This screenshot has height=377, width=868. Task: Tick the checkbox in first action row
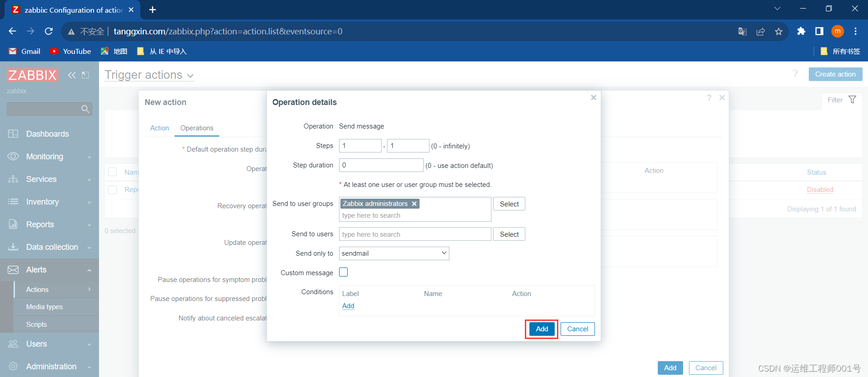click(x=113, y=190)
